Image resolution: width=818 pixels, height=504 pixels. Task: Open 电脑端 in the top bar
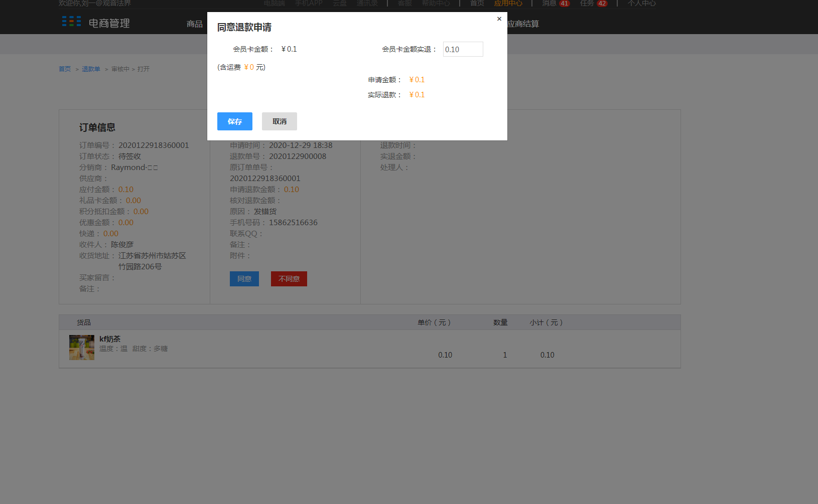(x=275, y=3)
